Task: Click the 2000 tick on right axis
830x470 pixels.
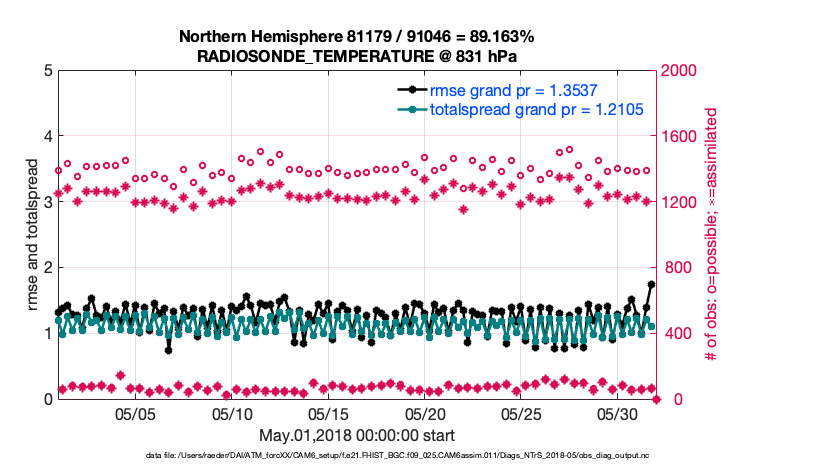Action: [x=681, y=71]
